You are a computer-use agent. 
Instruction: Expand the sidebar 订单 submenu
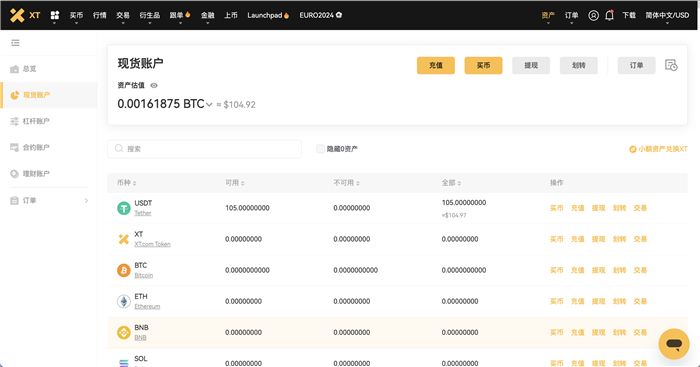87,200
